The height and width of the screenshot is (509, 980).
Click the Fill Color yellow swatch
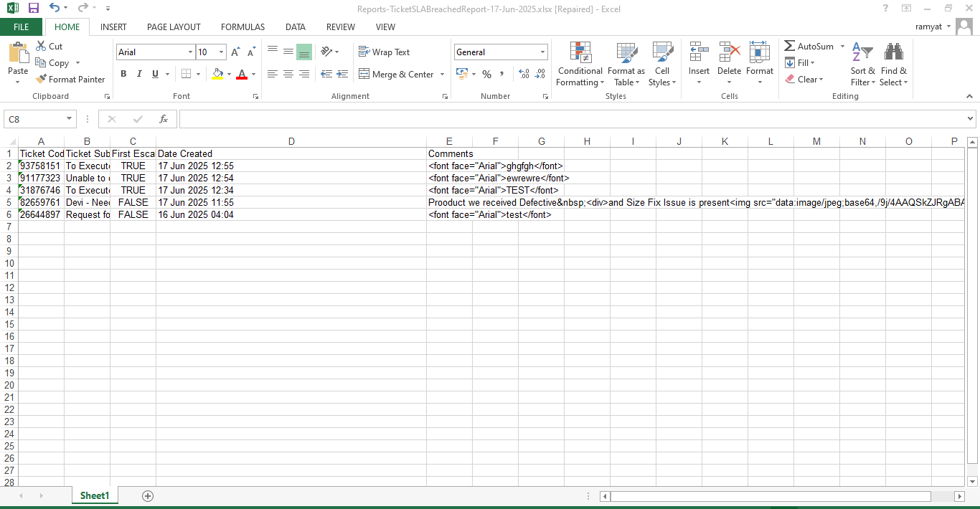click(217, 75)
